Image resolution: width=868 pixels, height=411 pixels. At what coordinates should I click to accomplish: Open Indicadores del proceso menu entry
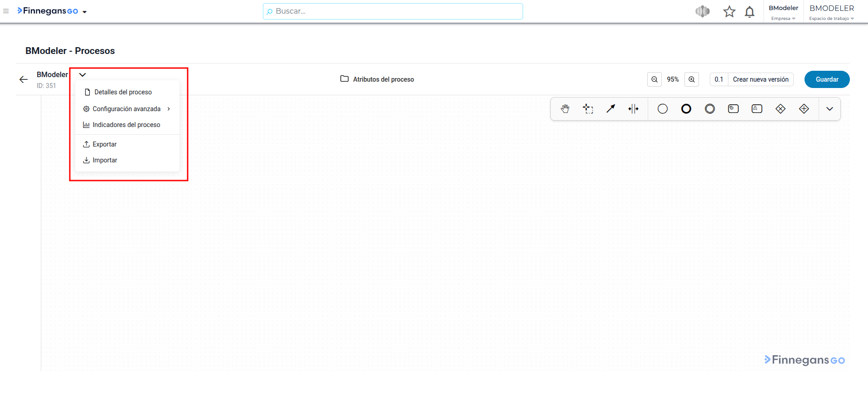tap(127, 125)
